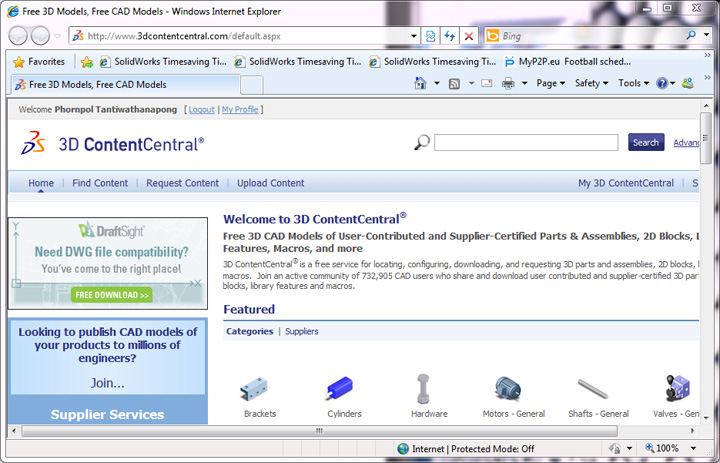
Task: Click the RSS Feeds icon
Action: [454, 84]
